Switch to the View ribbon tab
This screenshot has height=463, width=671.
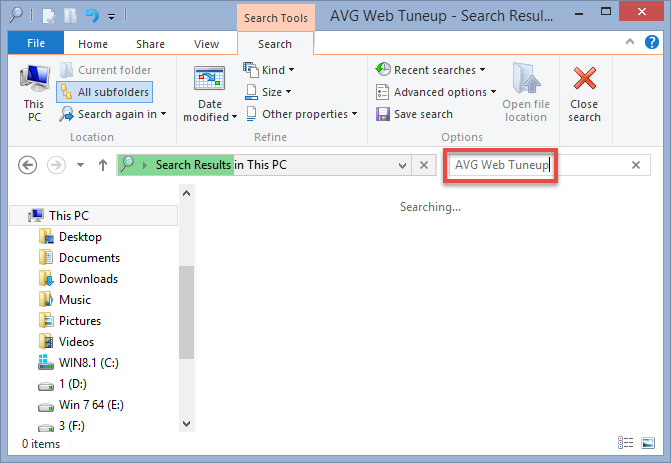(206, 44)
